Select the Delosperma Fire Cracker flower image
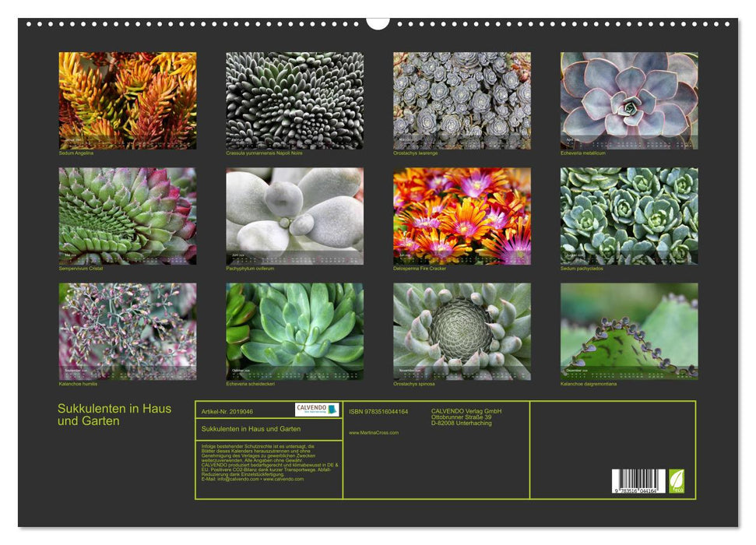Image resolution: width=756 pixels, height=545 pixels. click(462, 216)
